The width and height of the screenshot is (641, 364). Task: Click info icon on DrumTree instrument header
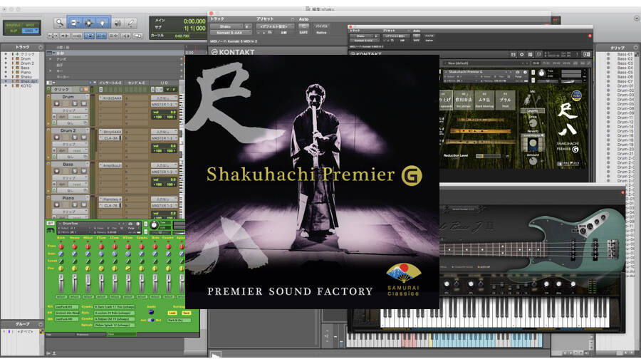coord(137,224)
